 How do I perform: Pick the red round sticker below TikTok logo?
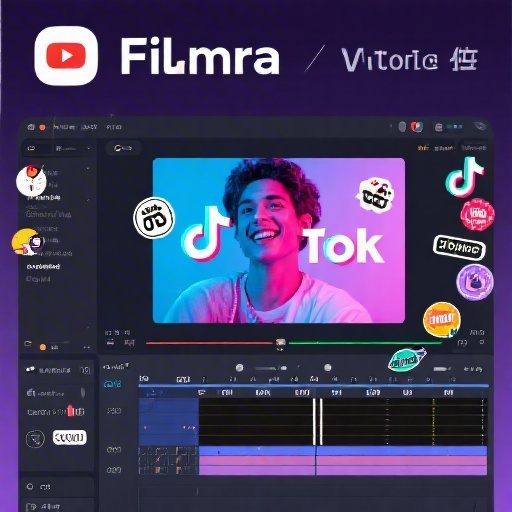[x=477, y=214]
